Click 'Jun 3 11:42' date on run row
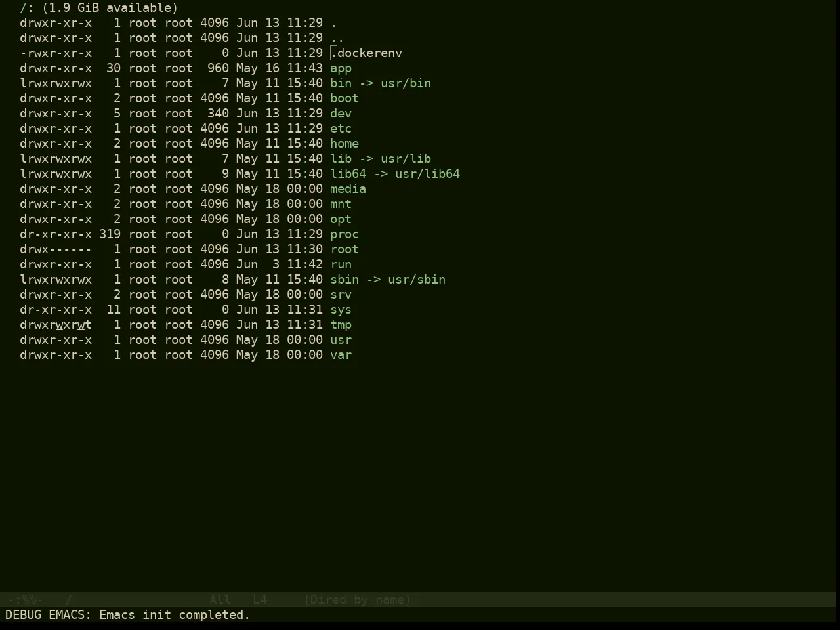Image resolution: width=840 pixels, height=630 pixels. click(280, 264)
